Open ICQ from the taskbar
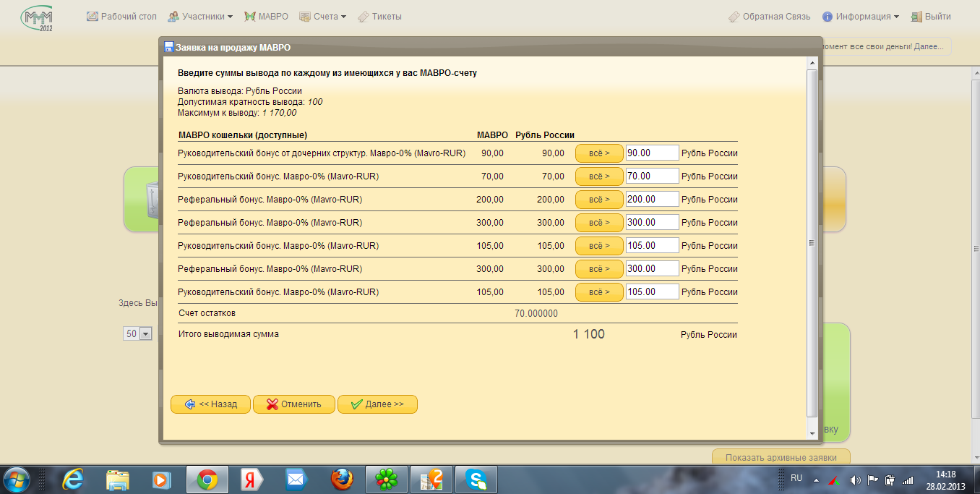 point(387,479)
